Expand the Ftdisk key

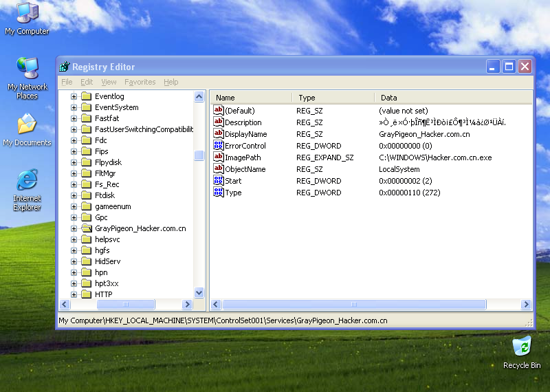coord(74,195)
